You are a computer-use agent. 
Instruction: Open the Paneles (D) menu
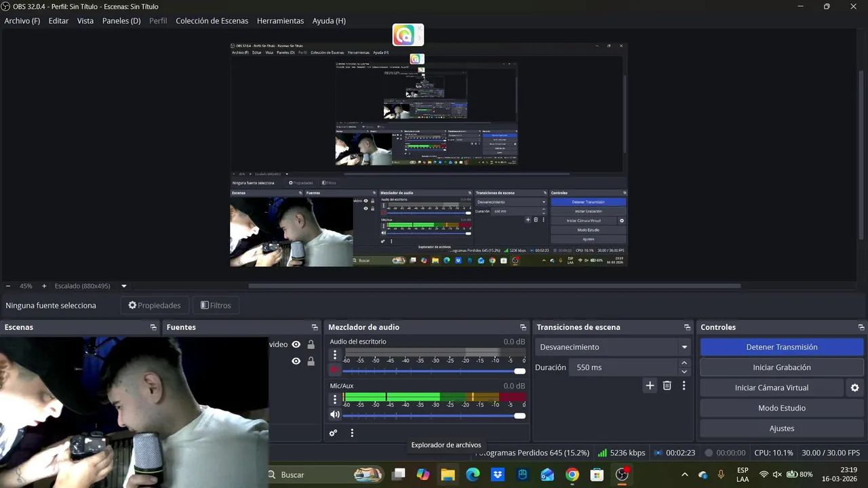(x=121, y=21)
